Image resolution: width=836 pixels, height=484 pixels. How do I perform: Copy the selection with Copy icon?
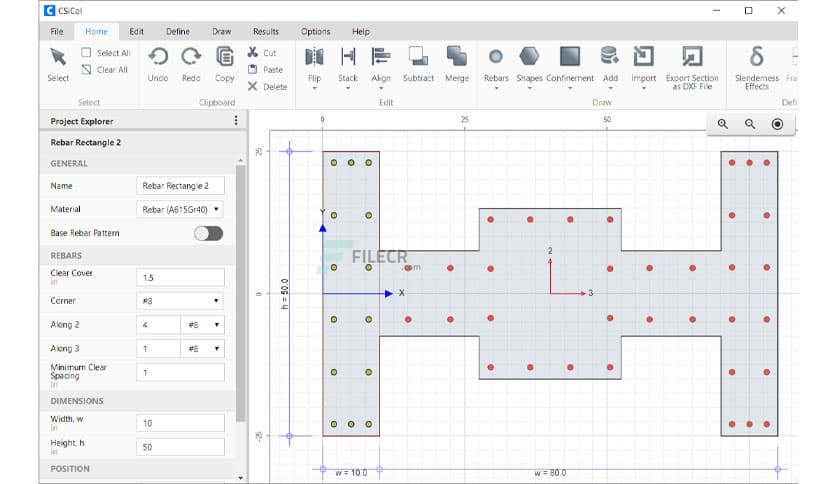[224, 57]
